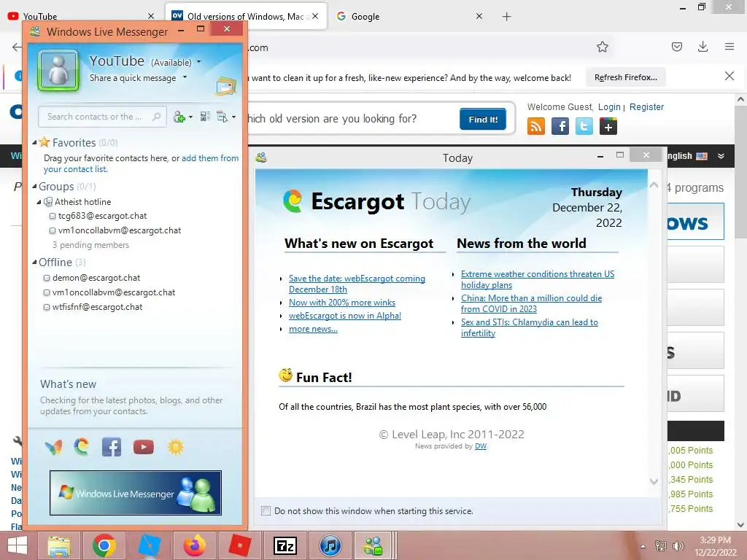Open 'webEscargot is now in Alpha!' link
The height and width of the screenshot is (560, 747).
point(345,315)
